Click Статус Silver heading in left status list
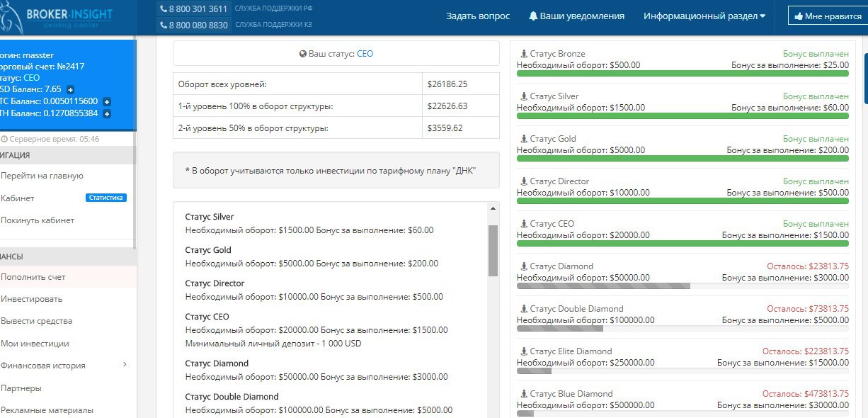 pyautogui.click(x=210, y=217)
